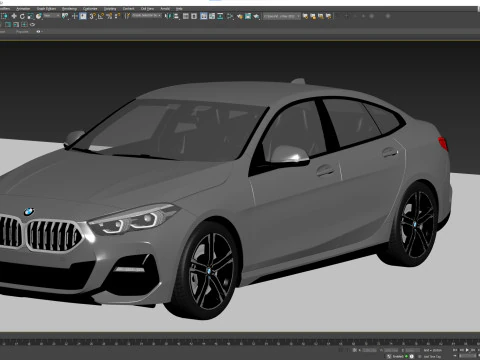The height and width of the screenshot is (360, 480).
Task: Open the Material Editor icon
Action: pyautogui.click(x=230, y=16)
